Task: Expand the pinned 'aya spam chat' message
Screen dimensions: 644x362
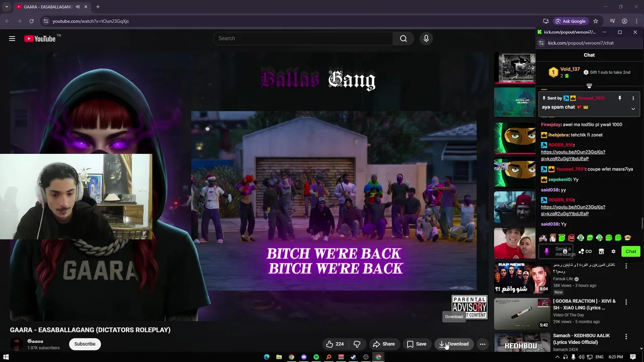Action: click(x=633, y=109)
